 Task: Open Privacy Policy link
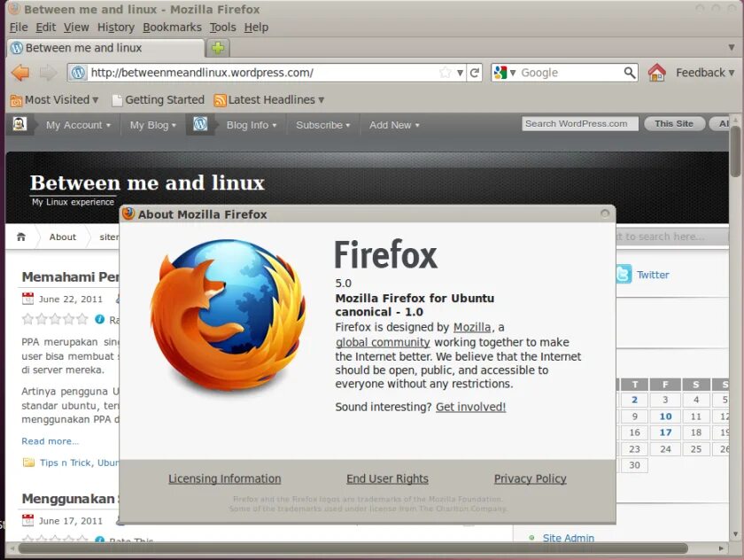coord(530,478)
